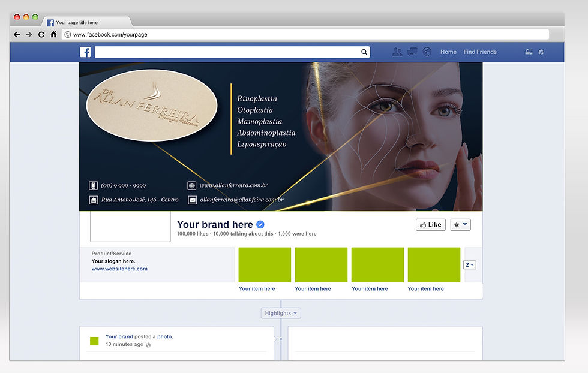The image size is (588, 373).
Task: Select the second green app thumbnail
Action: [x=321, y=264]
